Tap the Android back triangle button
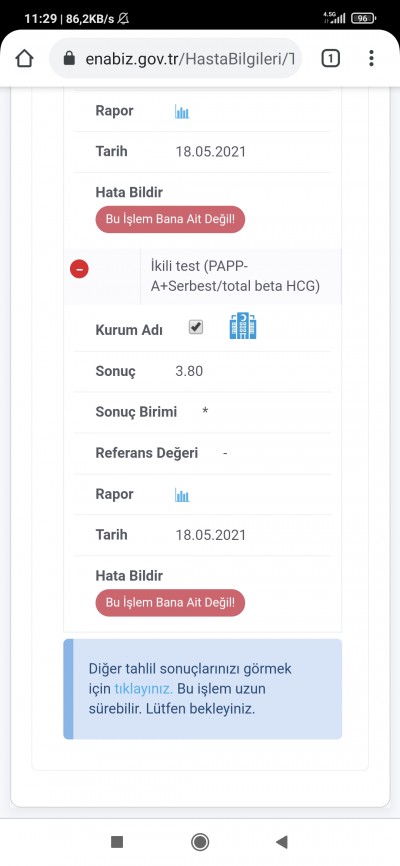Image resolution: width=400 pixels, height=866 pixels. pos(282,842)
